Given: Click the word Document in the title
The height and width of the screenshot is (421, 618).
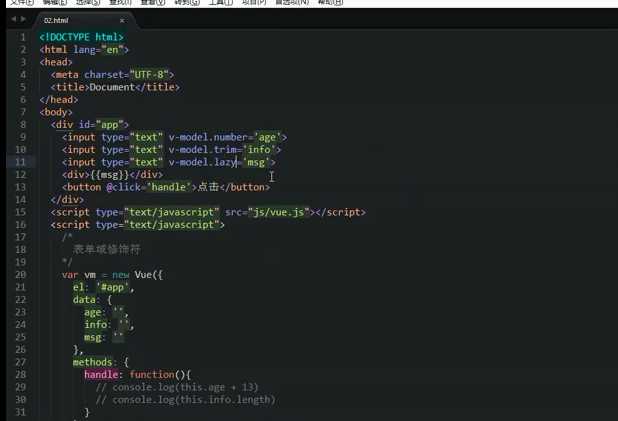Looking at the screenshot, I should click(x=112, y=87).
